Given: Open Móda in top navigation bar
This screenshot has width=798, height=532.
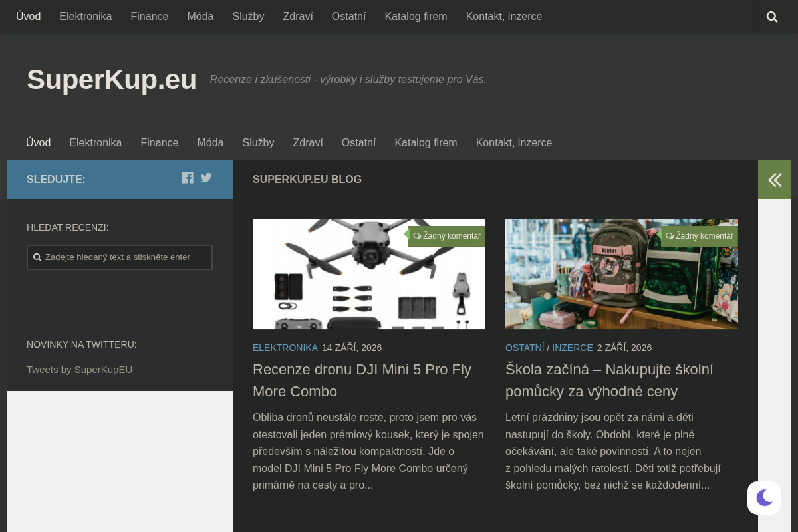Looking at the screenshot, I should pyautogui.click(x=200, y=17).
